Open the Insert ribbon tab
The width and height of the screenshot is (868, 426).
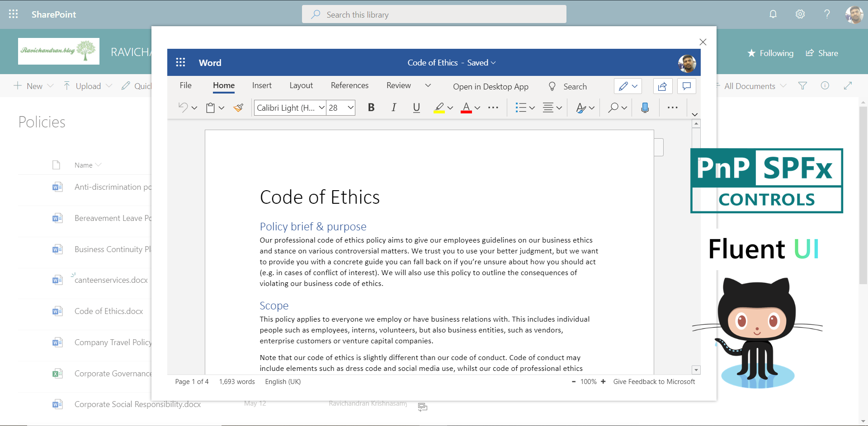pyautogui.click(x=262, y=85)
